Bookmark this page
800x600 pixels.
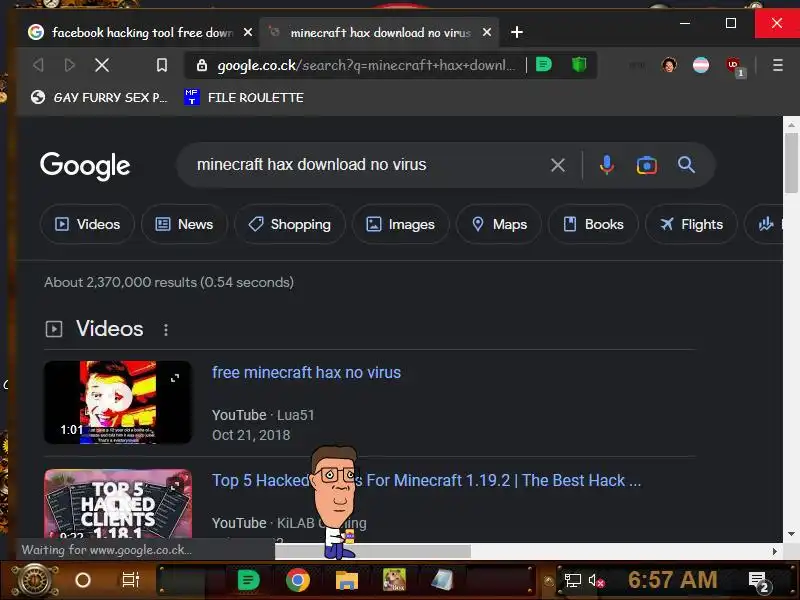(x=162, y=65)
